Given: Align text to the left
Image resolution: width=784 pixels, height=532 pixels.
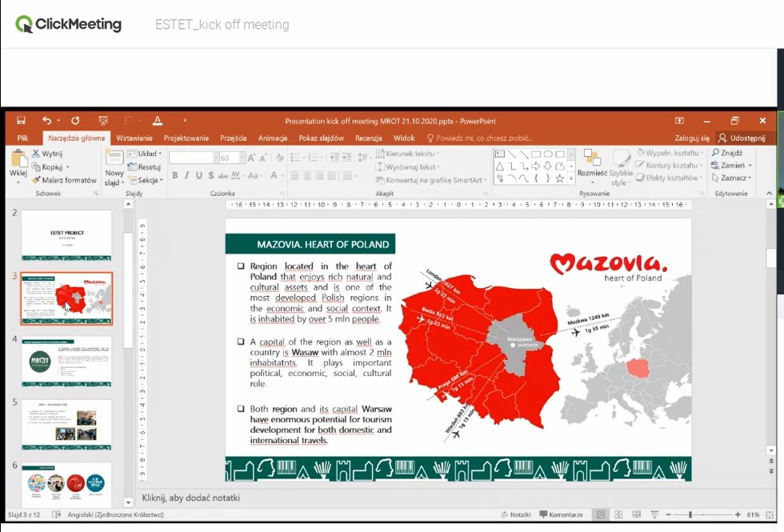Looking at the screenshot, I should 295,175.
